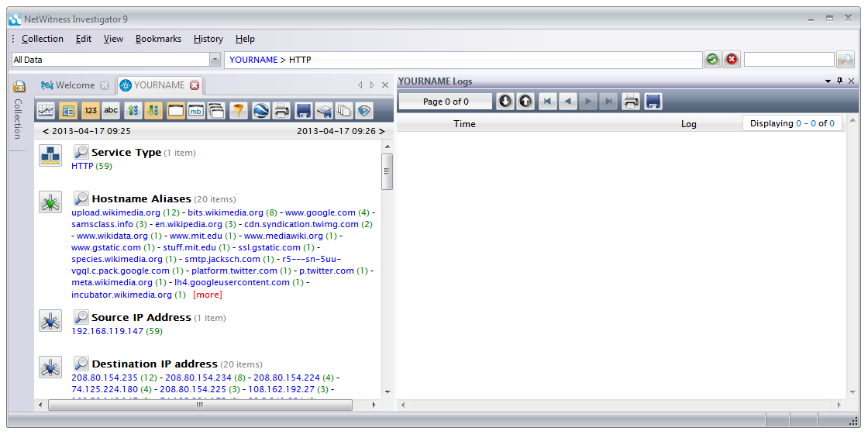868x438 pixels.
Task: Open the Destination IP address magnifier search
Action: (81, 364)
